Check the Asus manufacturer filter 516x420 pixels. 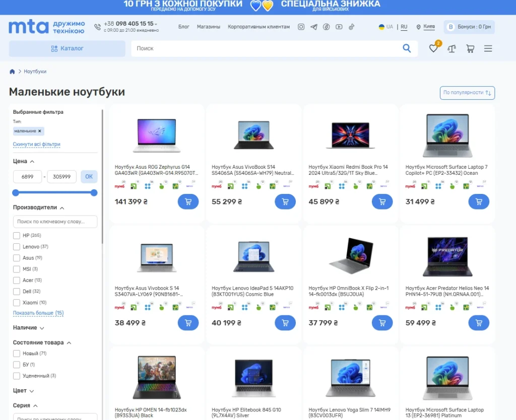(17, 258)
